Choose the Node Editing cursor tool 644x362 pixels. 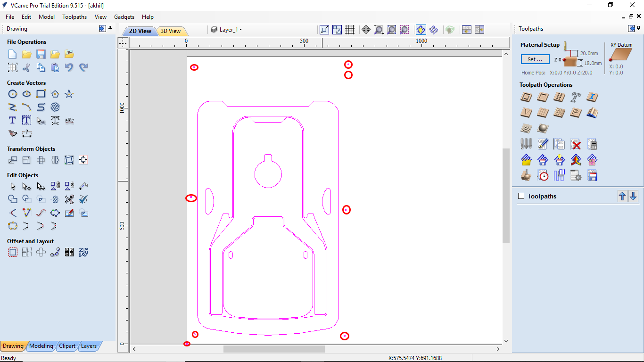point(27,186)
